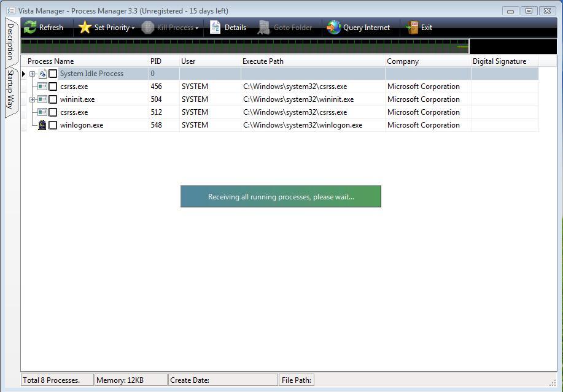563x392 pixels.
Task: Click the Query Internet globe icon
Action: pyautogui.click(x=333, y=27)
